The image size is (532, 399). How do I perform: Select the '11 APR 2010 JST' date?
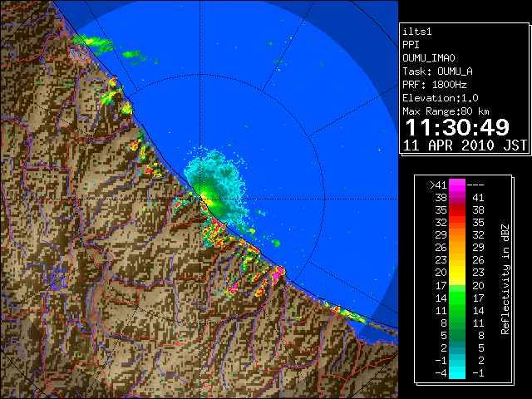pos(465,145)
